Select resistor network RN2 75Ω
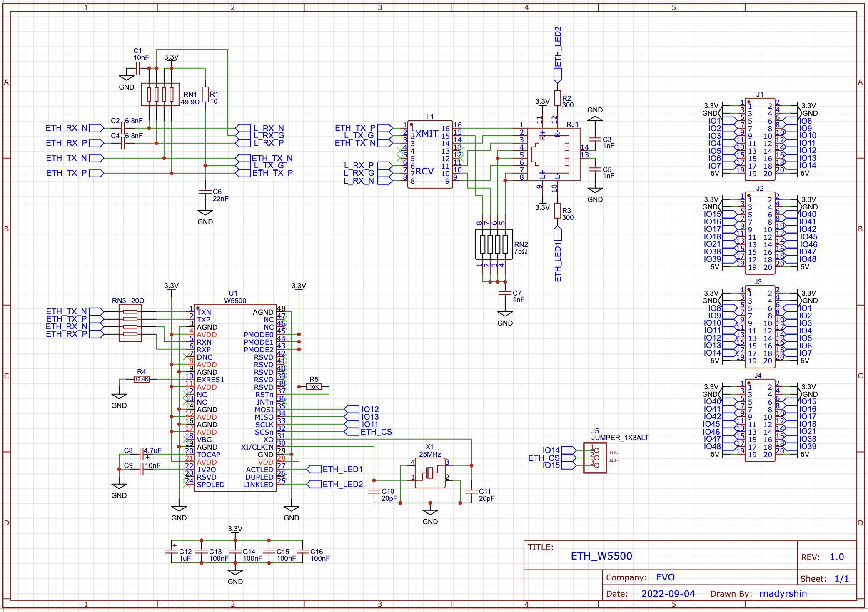 [494, 244]
